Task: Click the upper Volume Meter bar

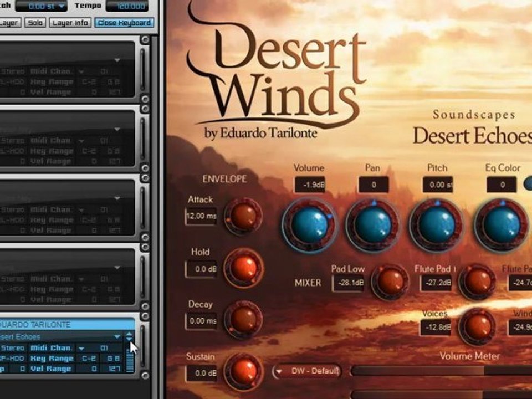Action: 441,371
